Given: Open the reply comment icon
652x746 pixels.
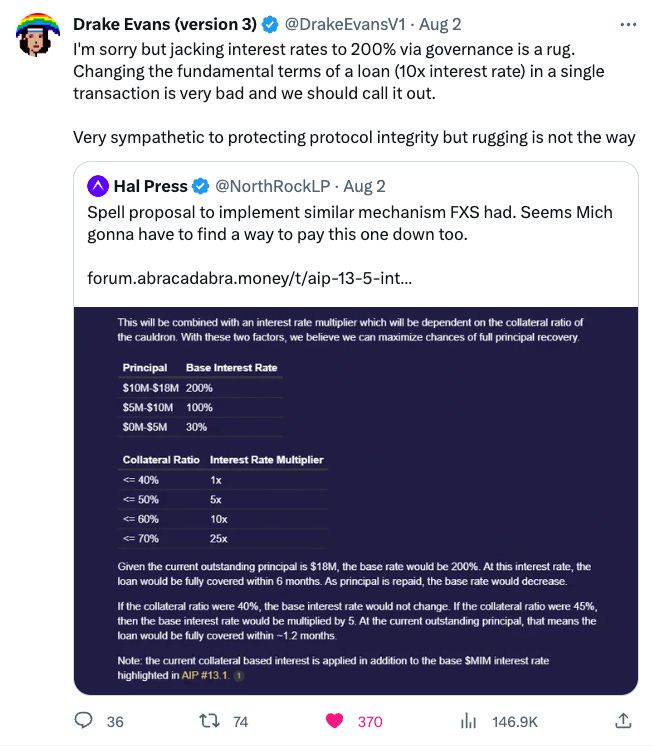Looking at the screenshot, I should (x=84, y=720).
